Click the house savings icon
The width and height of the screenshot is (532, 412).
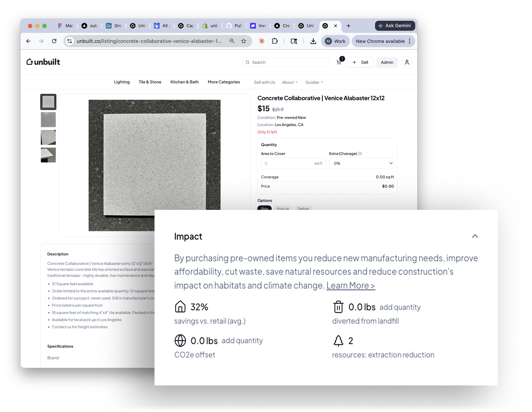[x=180, y=307]
